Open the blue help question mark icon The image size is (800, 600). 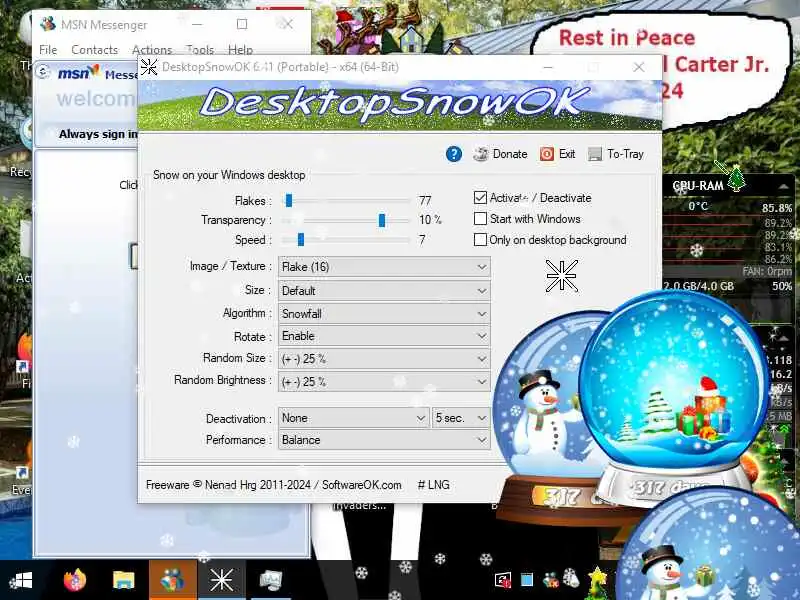454,154
